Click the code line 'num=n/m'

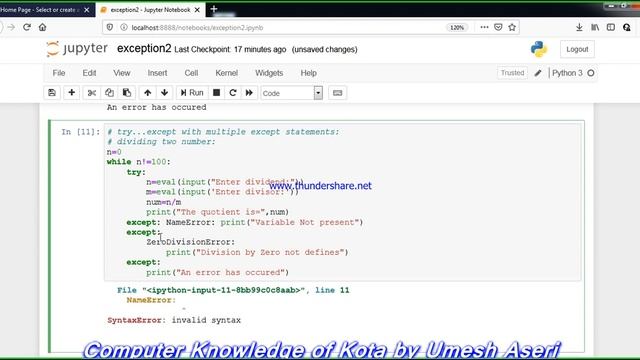164,202
